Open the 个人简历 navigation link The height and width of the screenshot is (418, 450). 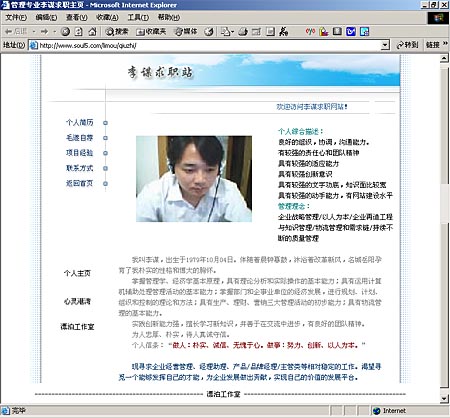(79, 122)
